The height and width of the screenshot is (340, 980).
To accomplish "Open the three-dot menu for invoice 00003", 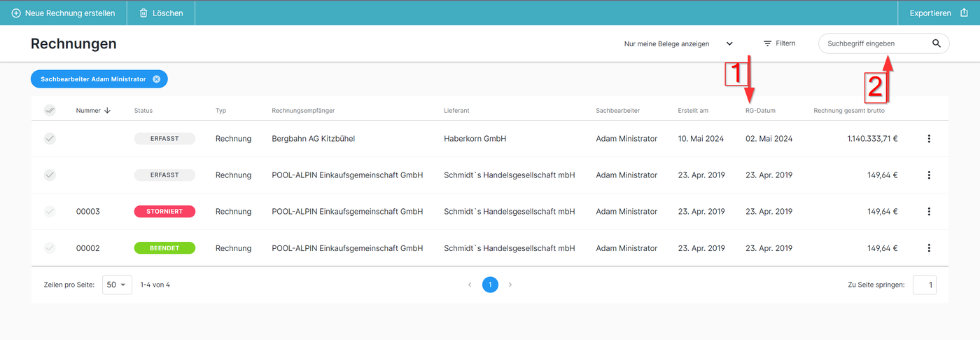I will [929, 212].
